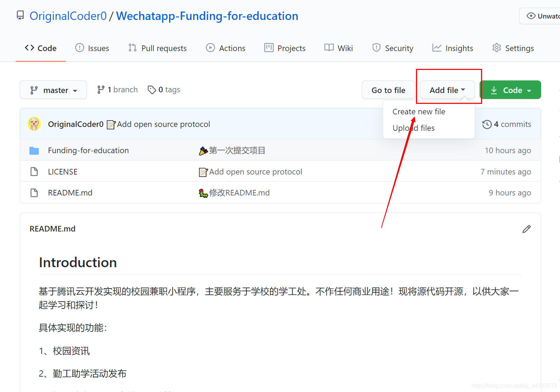
Task: Click the Insights graph icon
Action: pyautogui.click(x=437, y=48)
